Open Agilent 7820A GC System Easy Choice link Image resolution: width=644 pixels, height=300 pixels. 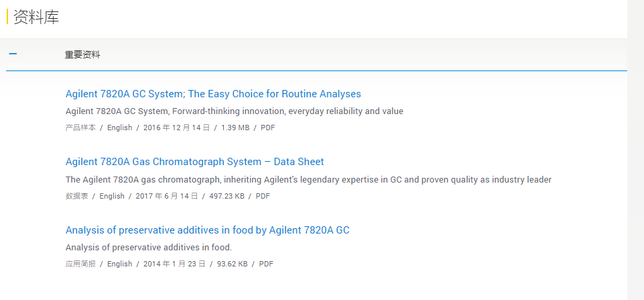pyautogui.click(x=213, y=94)
